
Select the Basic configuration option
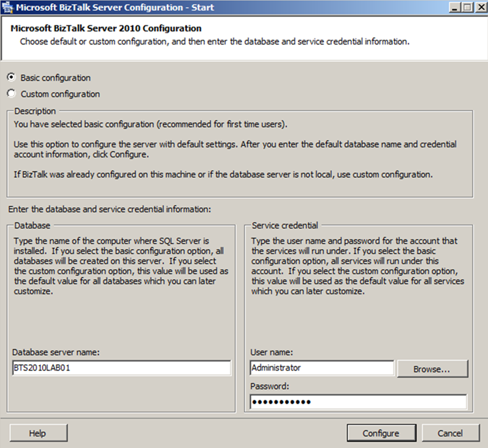pos(12,78)
